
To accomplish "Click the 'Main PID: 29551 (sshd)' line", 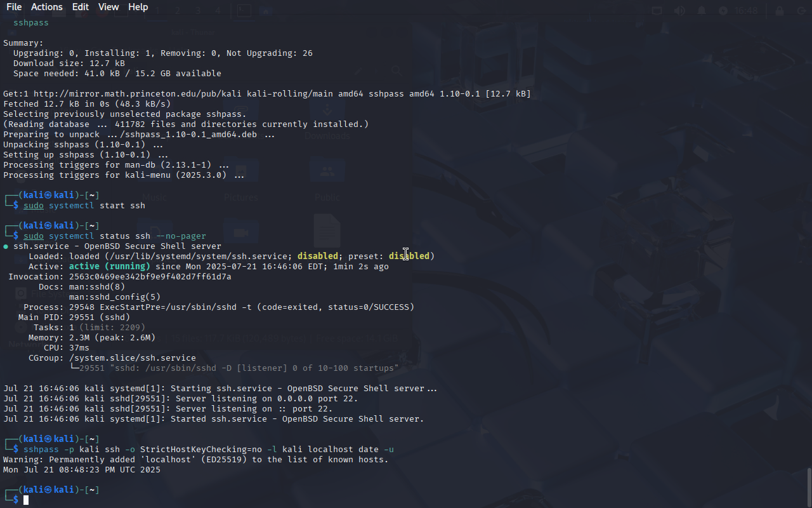I will 74,317.
